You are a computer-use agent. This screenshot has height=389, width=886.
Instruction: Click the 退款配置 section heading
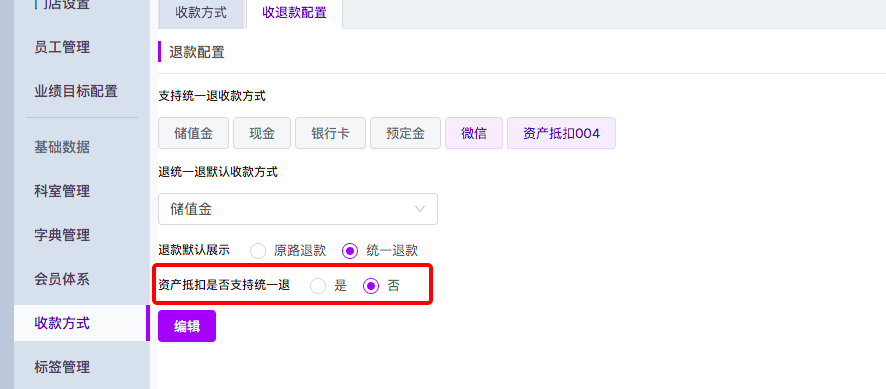click(x=197, y=53)
